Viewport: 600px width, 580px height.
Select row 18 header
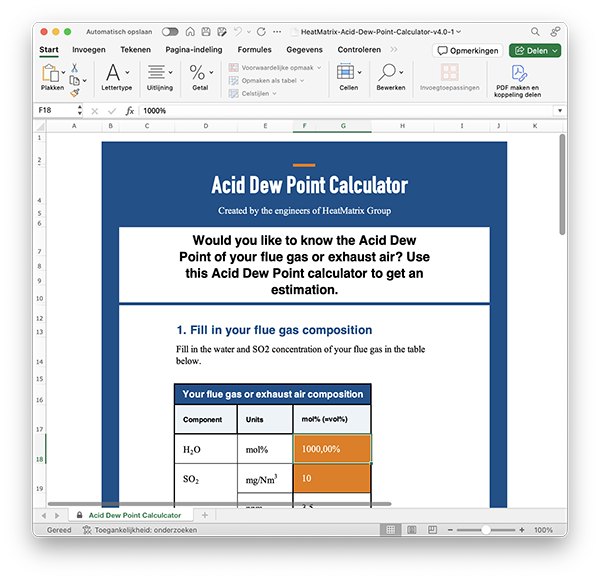point(40,449)
